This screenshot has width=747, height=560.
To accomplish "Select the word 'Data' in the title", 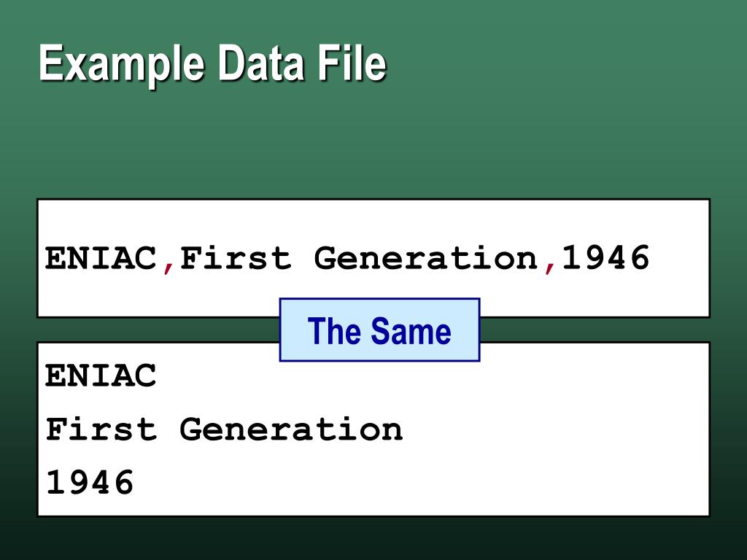I will pos(261,63).
